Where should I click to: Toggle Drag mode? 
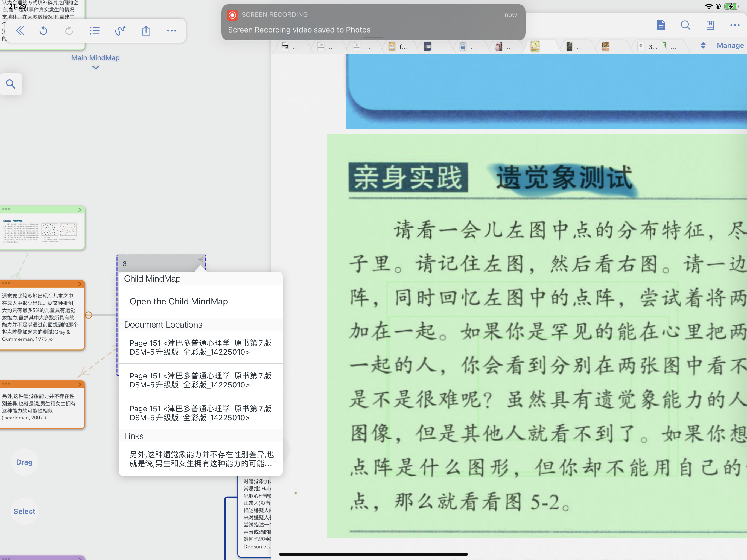coord(24,462)
